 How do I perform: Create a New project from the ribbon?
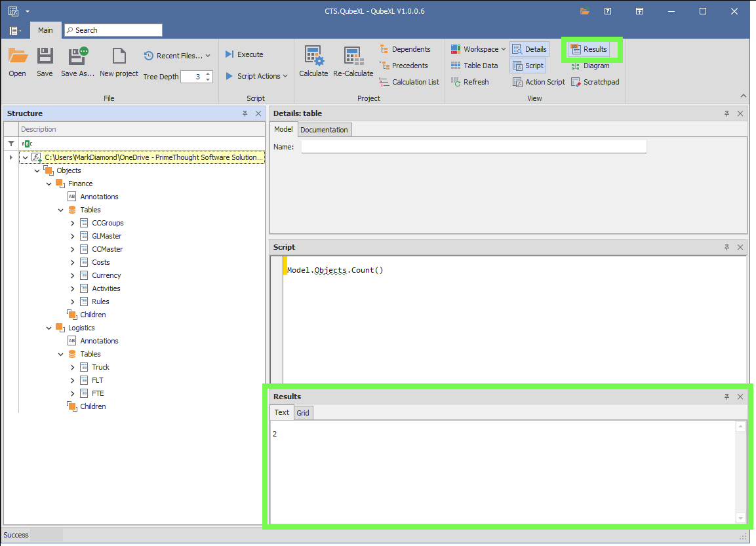[119, 62]
